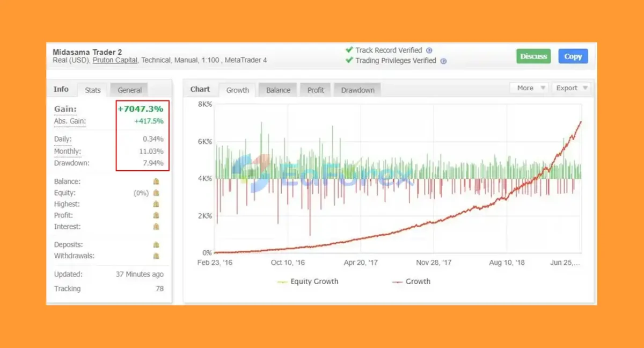Expand the Export dropdown
This screenshot has height=348, width=644.
pyautogui.click(x=571, y=88)
